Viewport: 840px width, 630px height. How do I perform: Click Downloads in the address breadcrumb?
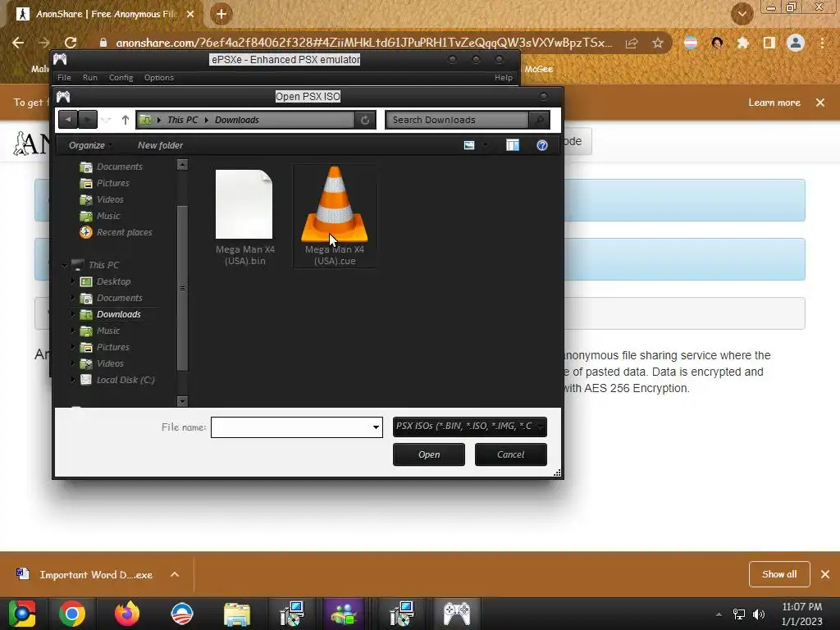point(237,120)
